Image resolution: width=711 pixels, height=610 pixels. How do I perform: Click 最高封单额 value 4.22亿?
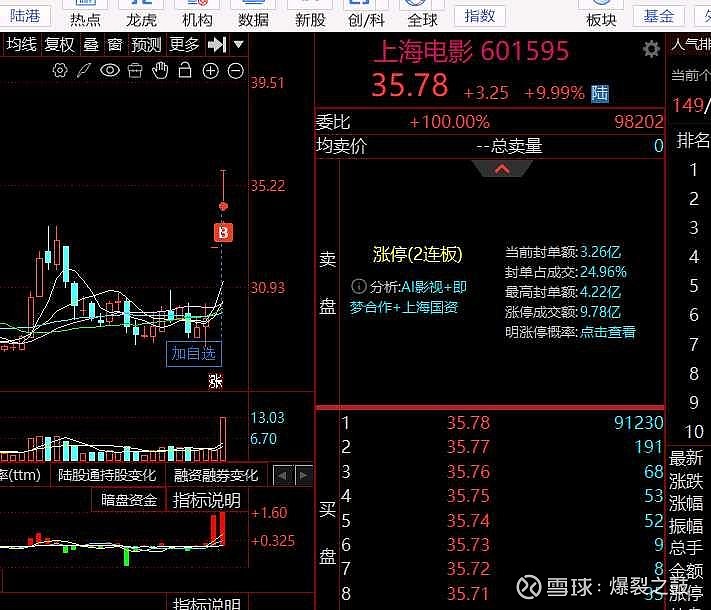pos(600,292)
